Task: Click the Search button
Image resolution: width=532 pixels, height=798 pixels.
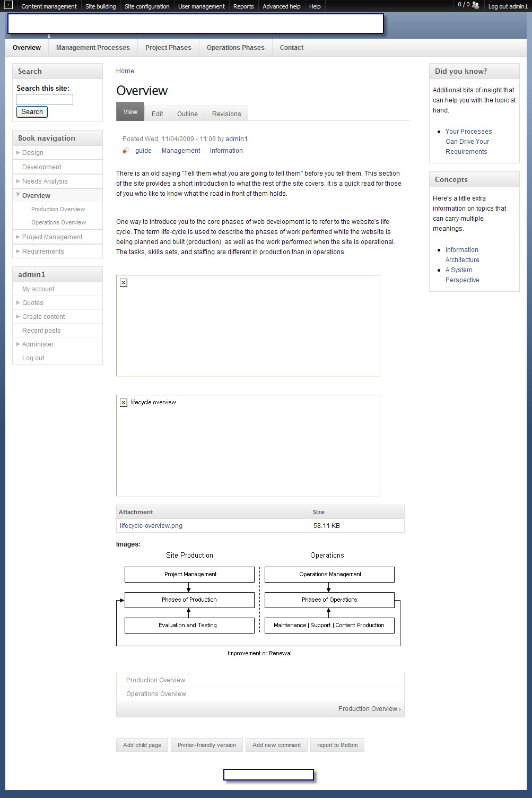Action: [32, 112]
